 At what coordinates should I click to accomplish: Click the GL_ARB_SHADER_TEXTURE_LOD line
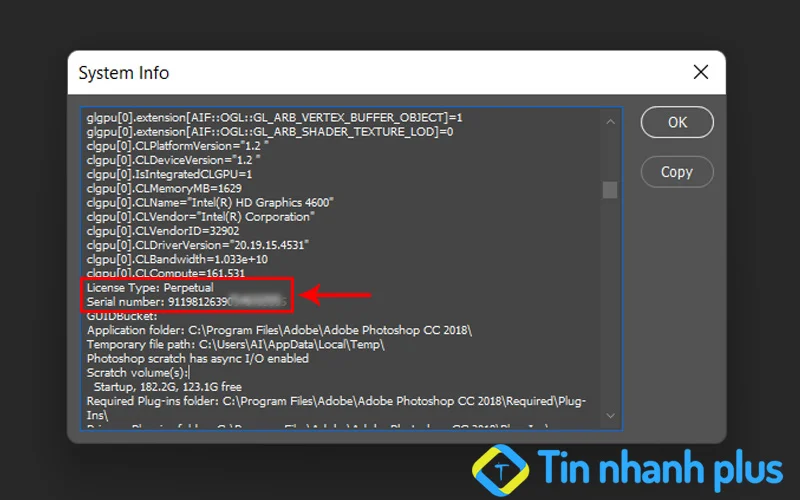270,132
